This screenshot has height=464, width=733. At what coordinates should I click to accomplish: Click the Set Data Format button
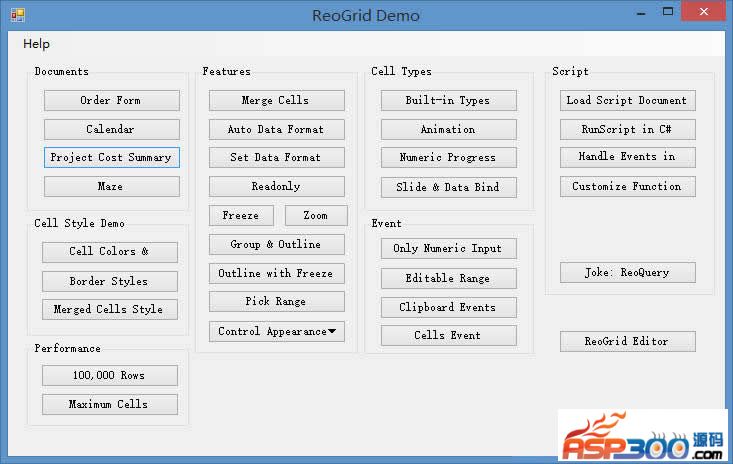[x=277, y=157]
